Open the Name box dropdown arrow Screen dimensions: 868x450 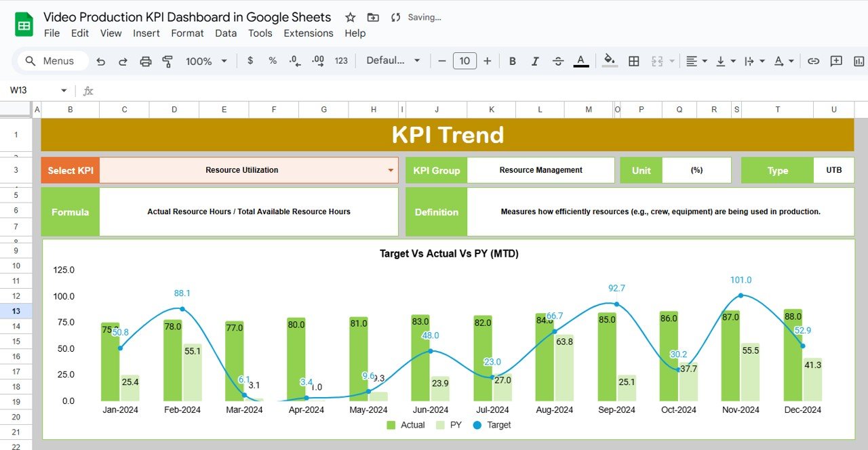tap(64, 90)
